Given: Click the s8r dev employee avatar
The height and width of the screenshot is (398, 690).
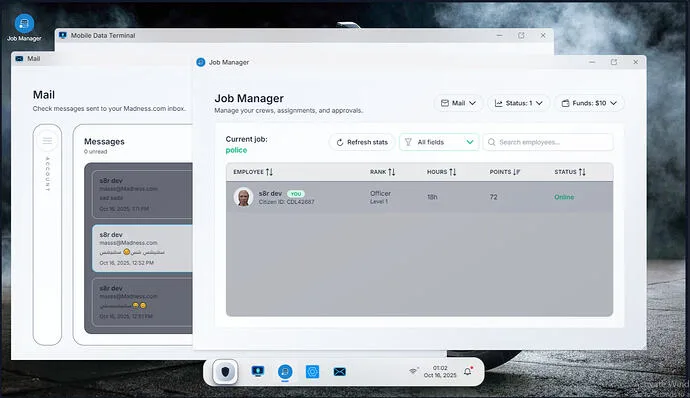Looking at the screenshot, I should pyautogui.click(x=243, y=197).
